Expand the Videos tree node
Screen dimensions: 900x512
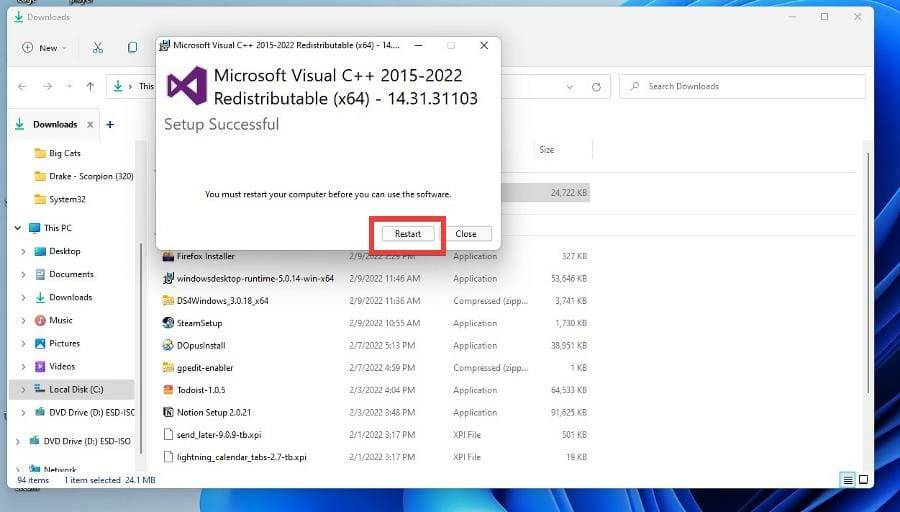coord(23,366)
